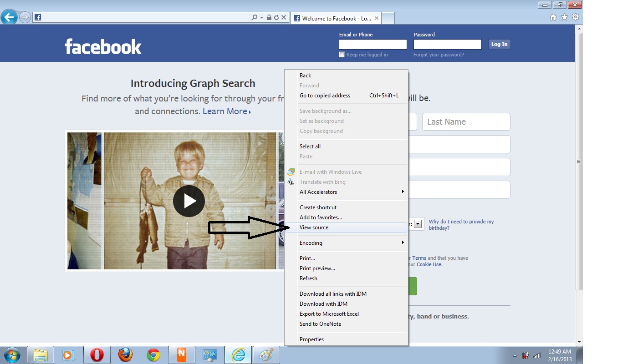Open the Learn More link

226,111
